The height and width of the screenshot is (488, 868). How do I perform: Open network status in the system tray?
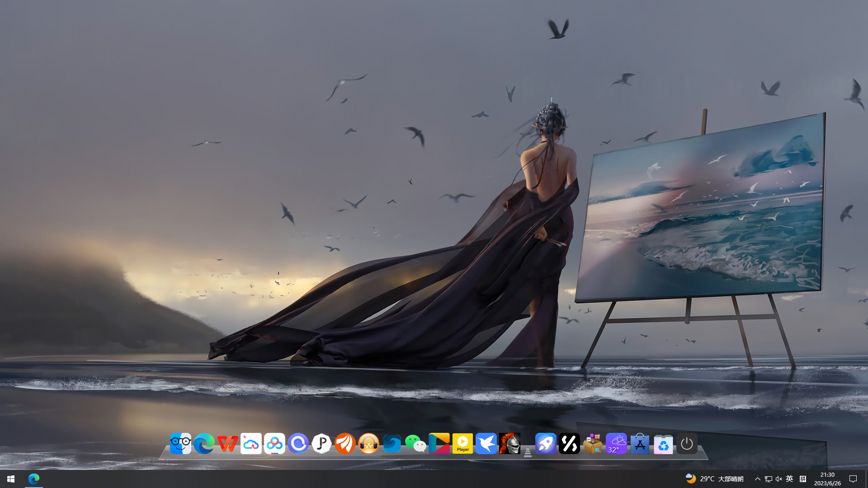tap(768, 479)
